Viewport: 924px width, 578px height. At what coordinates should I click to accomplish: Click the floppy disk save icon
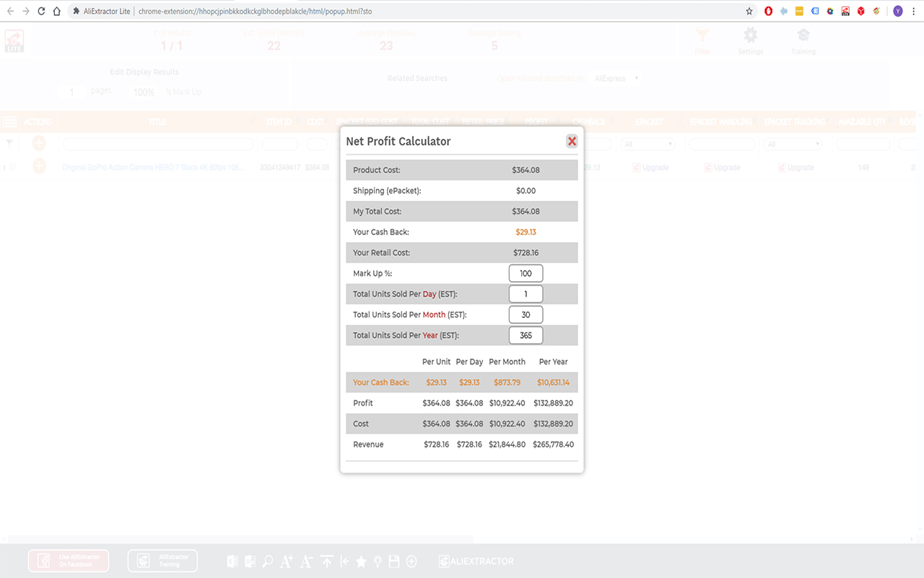394,561
